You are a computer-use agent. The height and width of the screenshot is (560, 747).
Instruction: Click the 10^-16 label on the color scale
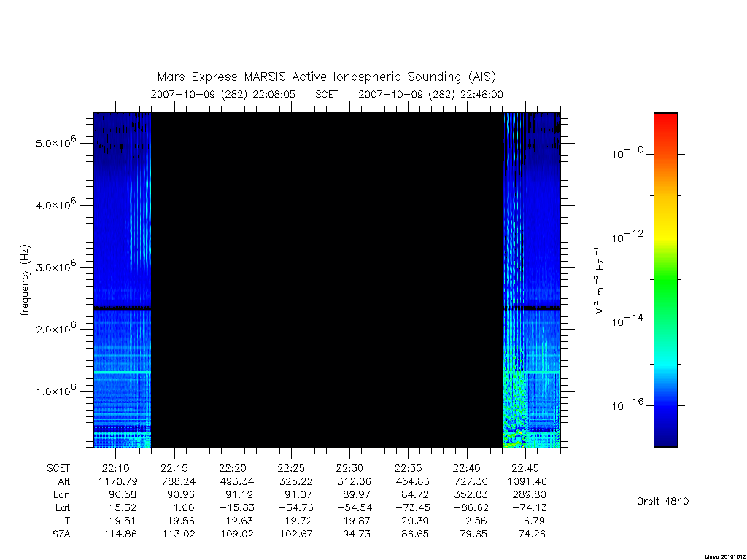coord(627,405)
